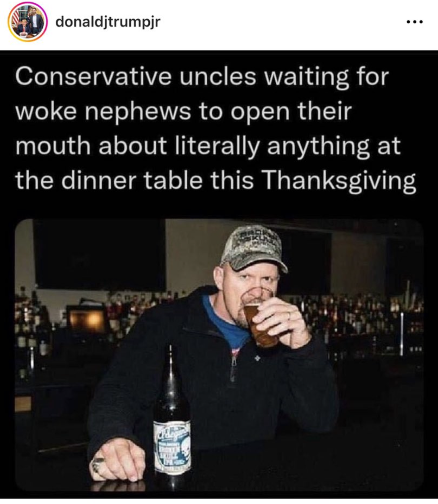The width and height of the screenshot is (438, 504).
Task: Click the glowing lamp behind the bar
Action: tap(87, 320)
